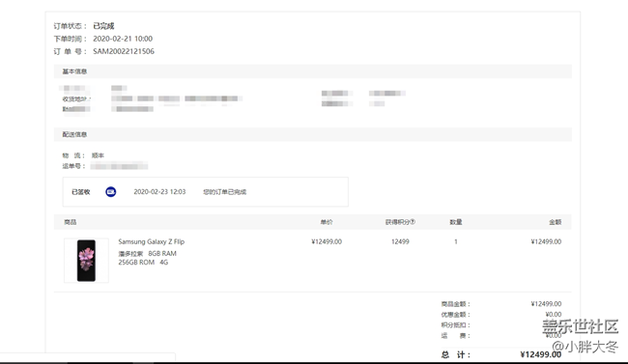Click the delivery timestamp 2020-02-23 12:03
This screenshot has width=628, height=364.
click(x=159, y=192)
